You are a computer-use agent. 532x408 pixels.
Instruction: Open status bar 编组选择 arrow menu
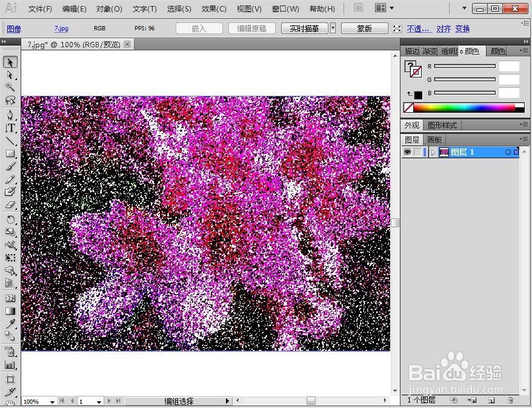228,401
